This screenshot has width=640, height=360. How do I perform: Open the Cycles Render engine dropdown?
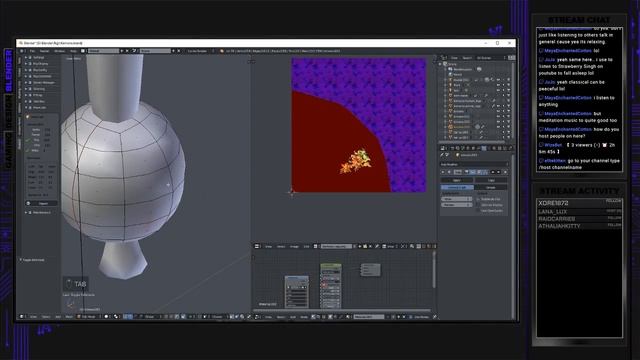(201, 51)
